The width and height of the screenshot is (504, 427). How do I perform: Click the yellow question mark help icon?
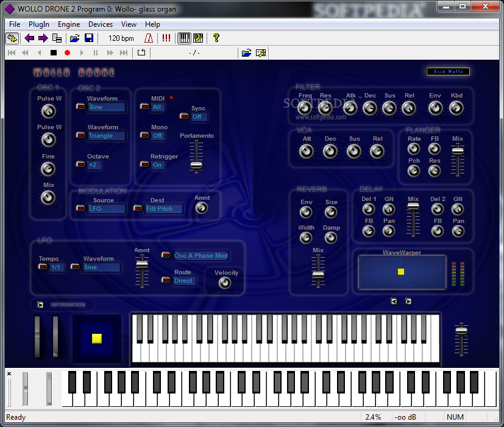pos(216,38)
